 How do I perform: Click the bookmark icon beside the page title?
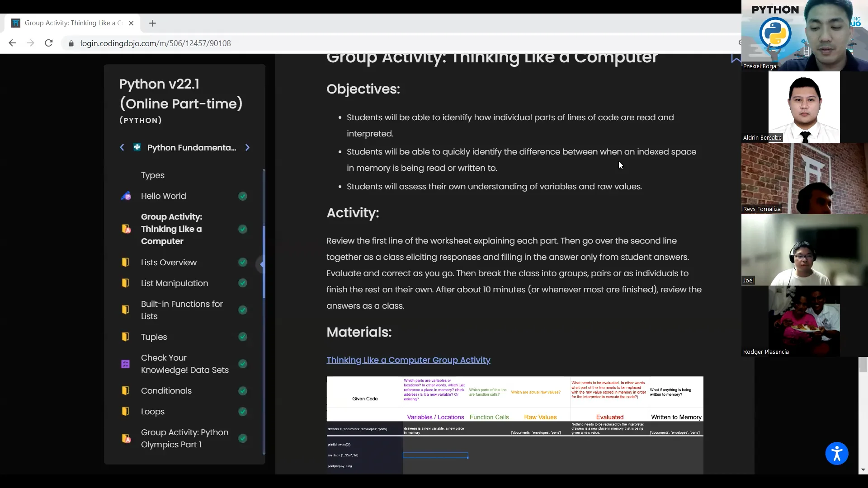pos(736,59)
